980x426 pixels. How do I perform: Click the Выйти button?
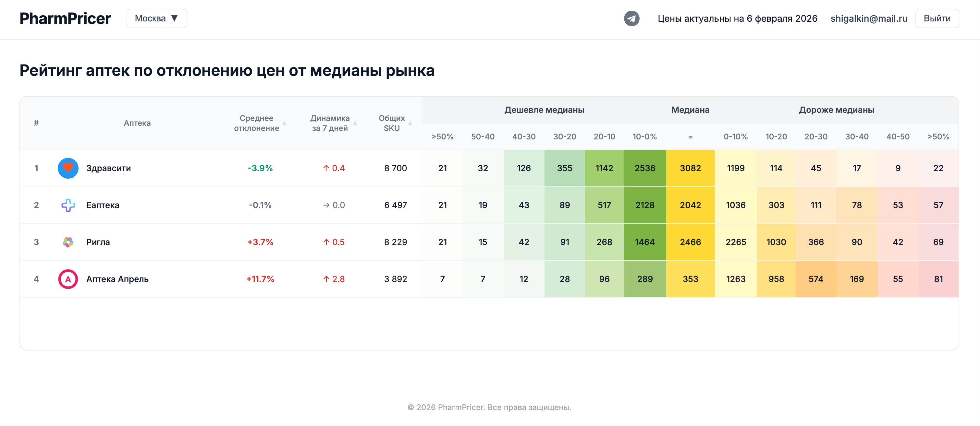937,18
